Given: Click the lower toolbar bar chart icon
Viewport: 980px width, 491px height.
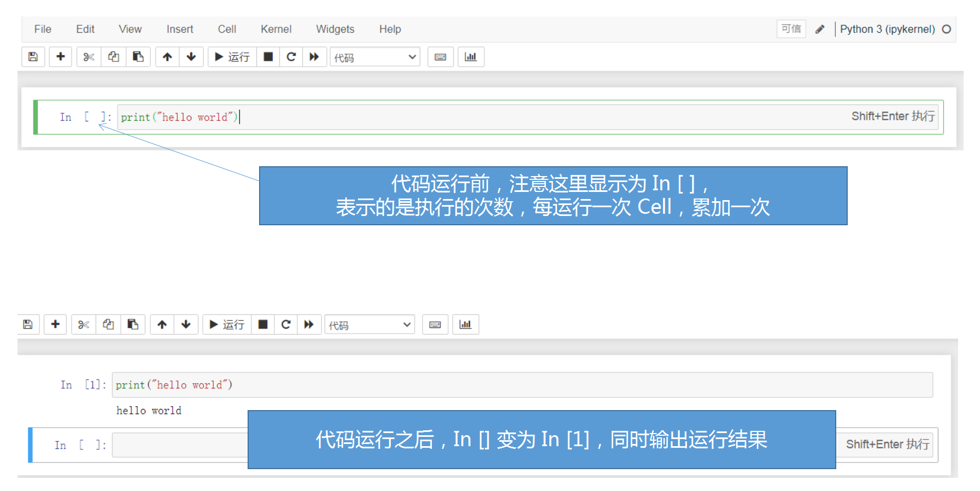Looking at the screenshot, I should point(465,325).
